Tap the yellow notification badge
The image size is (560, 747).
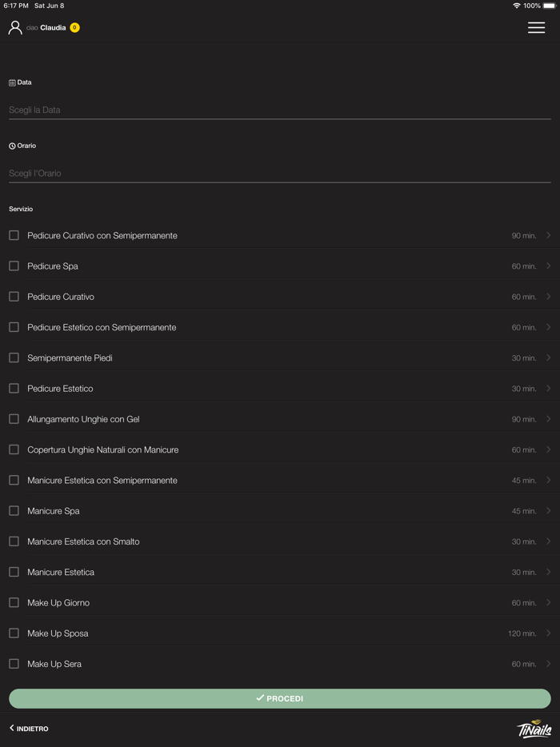(x=74, y=28)
